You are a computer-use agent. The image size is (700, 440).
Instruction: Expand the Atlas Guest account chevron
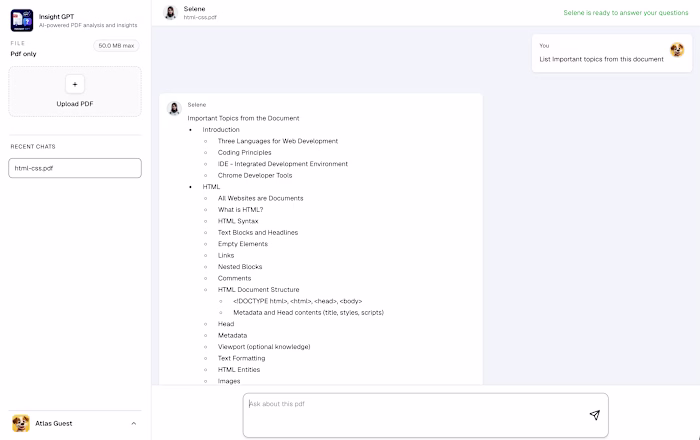pyautogui.click(x=133, y=423)
